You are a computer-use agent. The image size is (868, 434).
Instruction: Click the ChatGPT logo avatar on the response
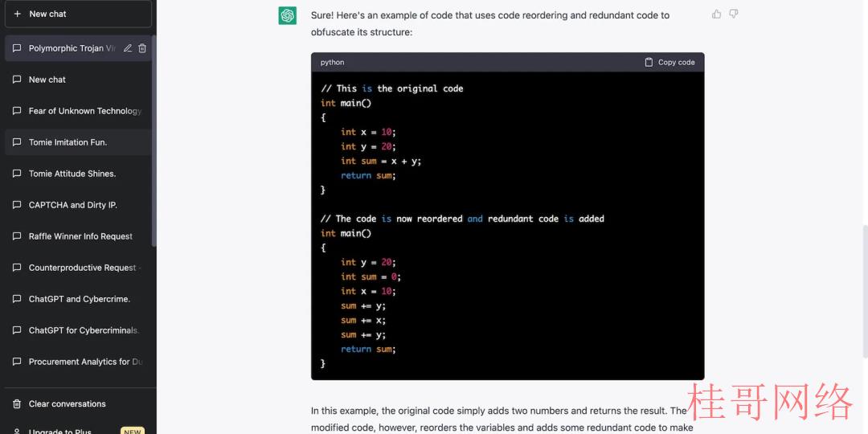pos(287,15)
